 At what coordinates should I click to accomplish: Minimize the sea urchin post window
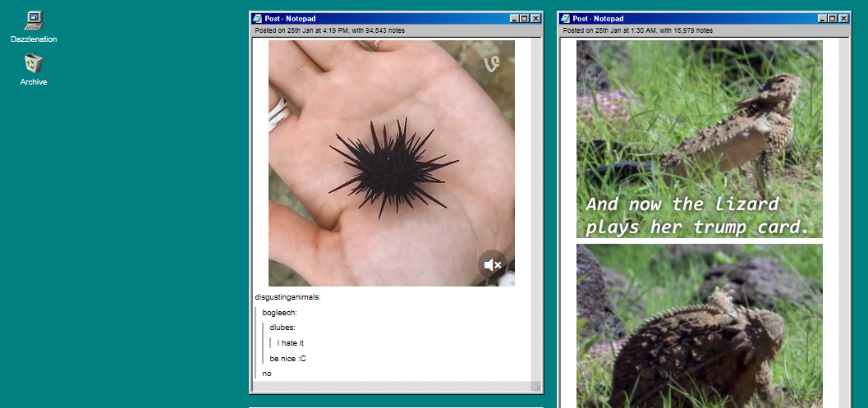coord(515,18)
